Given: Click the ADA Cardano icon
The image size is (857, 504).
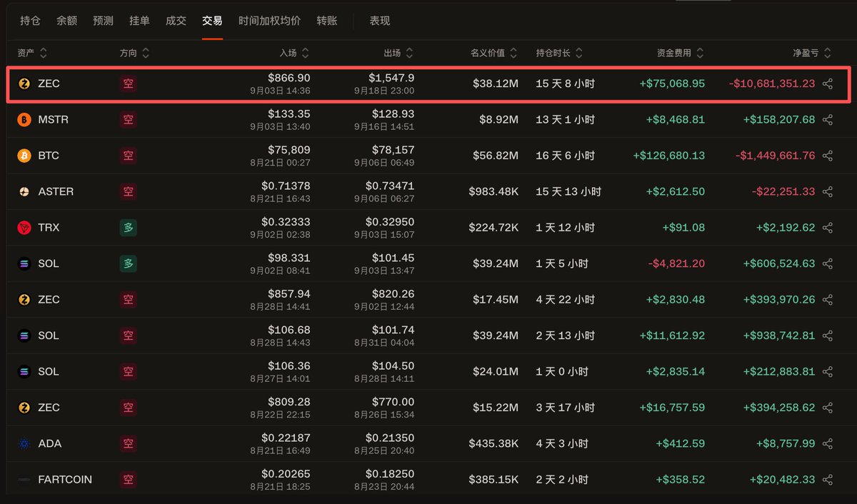Looking at the screenshot, I should pyautogui.click(x=24, y=443).
